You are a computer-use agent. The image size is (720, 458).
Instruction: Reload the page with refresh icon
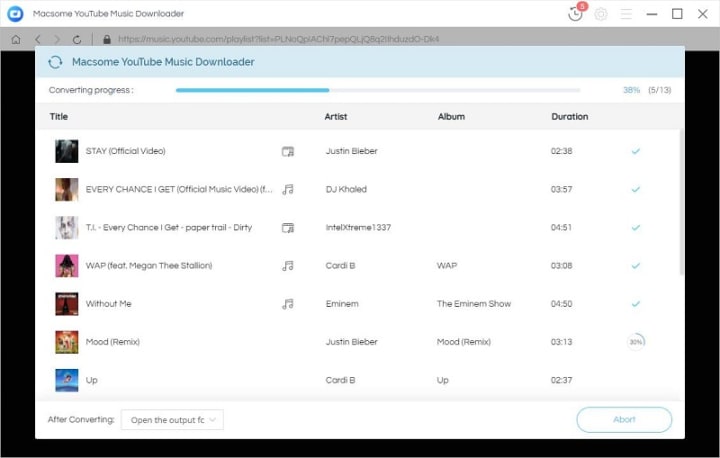pyautogui.click(x=77, y=40)
